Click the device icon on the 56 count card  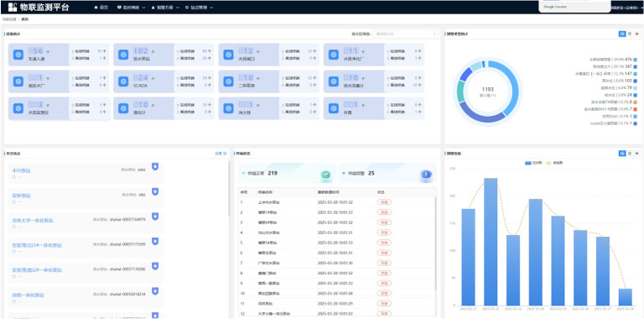coord(18,55)
